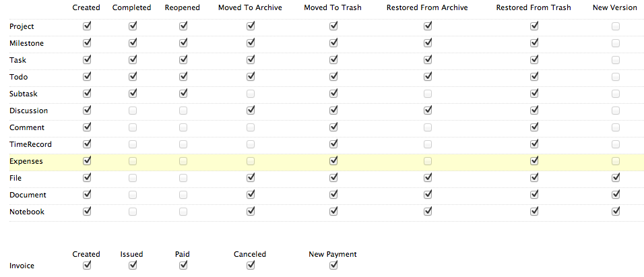The height and width of the screenshot is (277, 644).
Task: Toggle Invoice Paid checkbox
Action: point(183,266)
